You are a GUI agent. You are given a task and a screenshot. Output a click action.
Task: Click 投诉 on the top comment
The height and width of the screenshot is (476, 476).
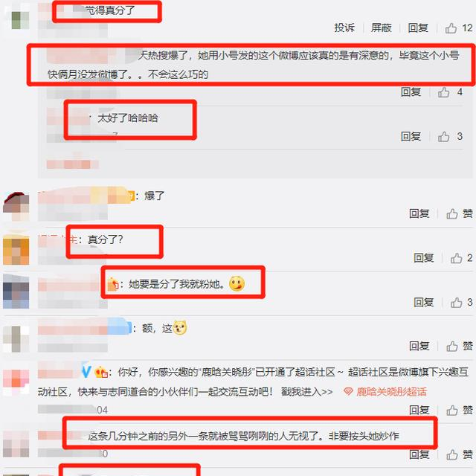coord(344,28)
